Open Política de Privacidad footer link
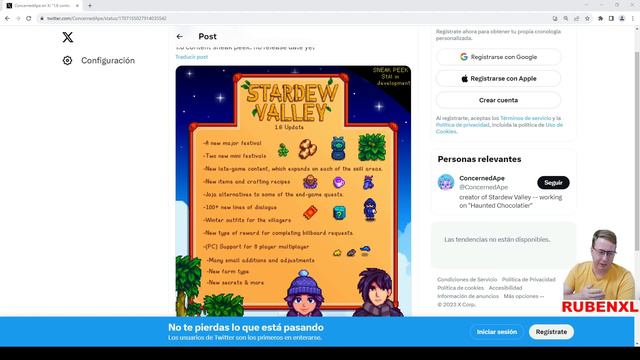The width and height of the screenshot is (640, 360). pyautogui.click(x=529, y=280)
